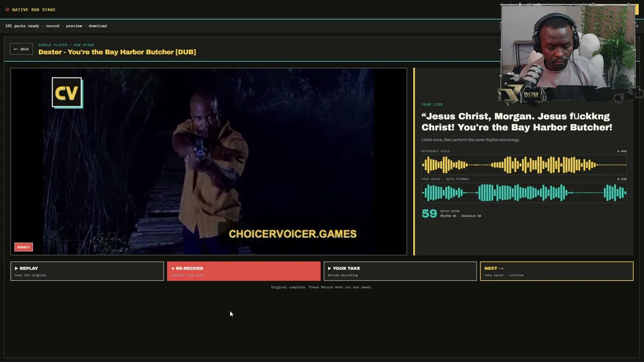The width and height of the screenshot is (644, 362).
Task: Click the teal your voice waveform
Action: (524, 193)
